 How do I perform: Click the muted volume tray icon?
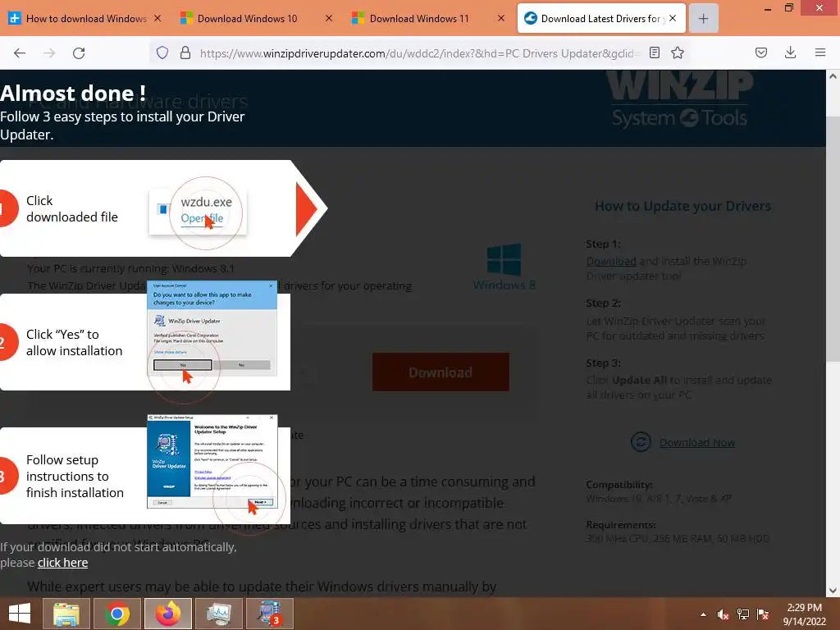(724, 614)
